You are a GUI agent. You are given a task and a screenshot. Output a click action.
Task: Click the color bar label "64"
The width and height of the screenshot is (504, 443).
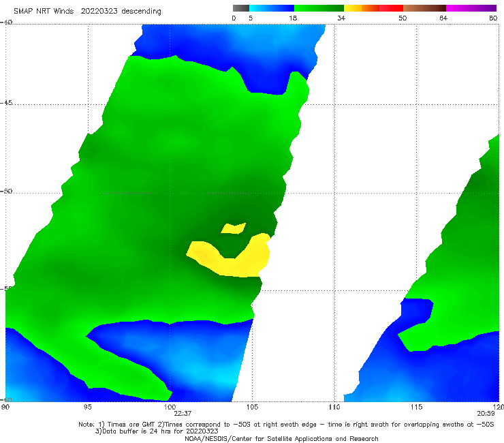click(443, 18)
